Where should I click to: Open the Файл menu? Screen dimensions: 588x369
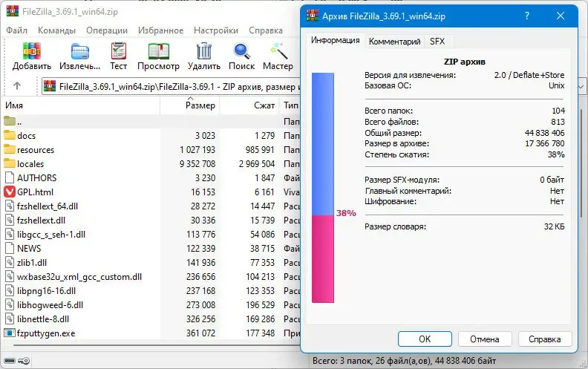tap(16, 30)
